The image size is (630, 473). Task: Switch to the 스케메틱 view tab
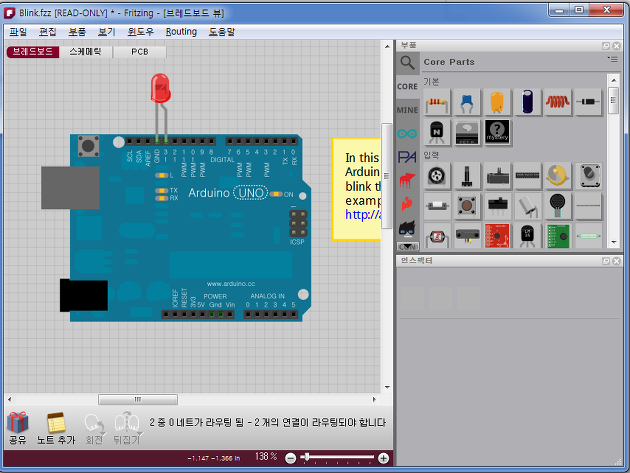pyautogui.click(x=86, y=51)
